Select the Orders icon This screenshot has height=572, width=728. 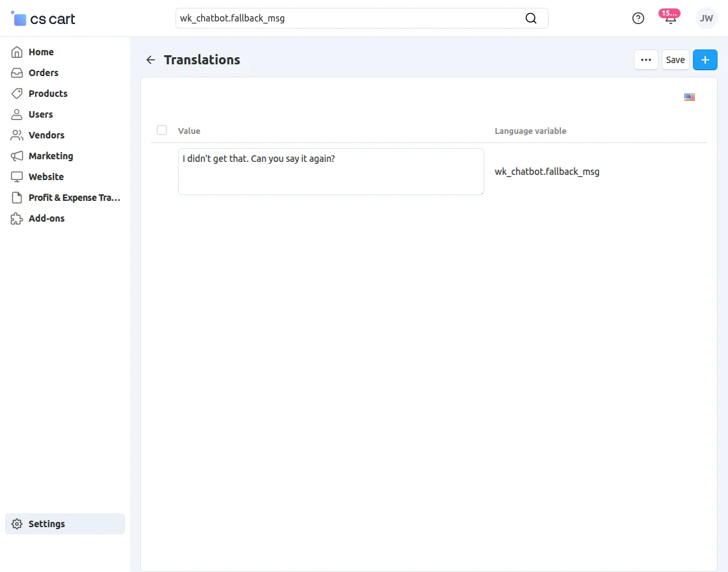(x=16, y=73)
